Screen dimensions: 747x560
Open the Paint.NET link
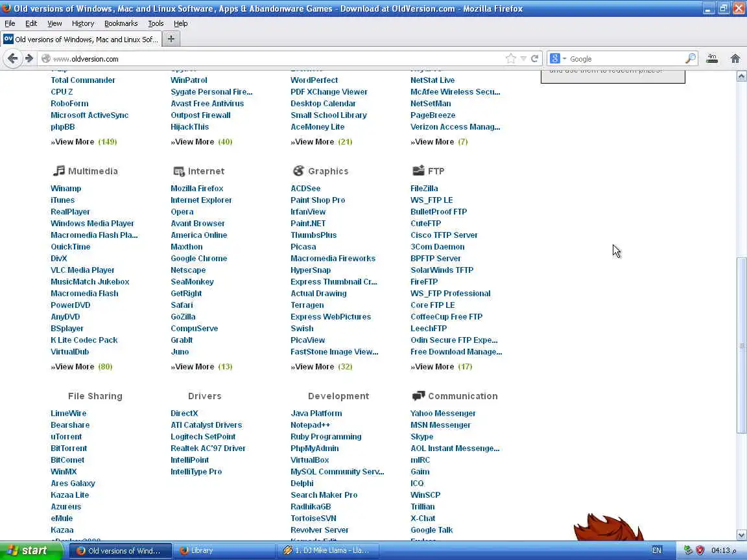(308, 224)
